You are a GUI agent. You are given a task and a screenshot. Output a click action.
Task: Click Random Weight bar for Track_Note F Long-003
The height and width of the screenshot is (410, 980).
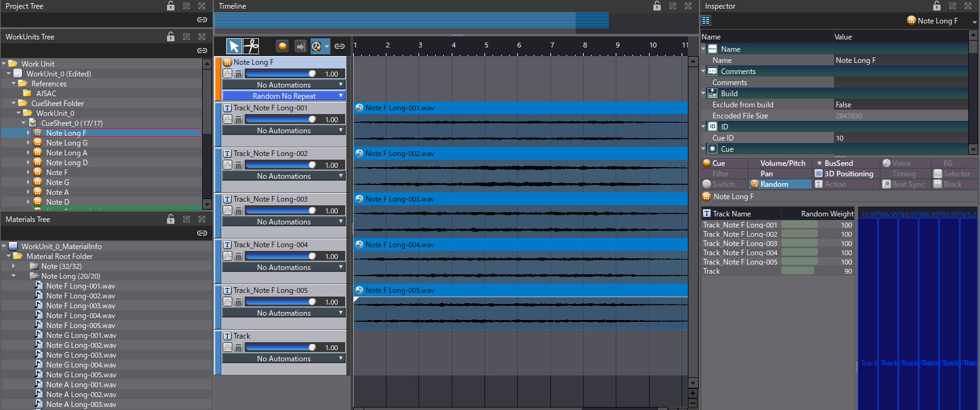point(799,244)
